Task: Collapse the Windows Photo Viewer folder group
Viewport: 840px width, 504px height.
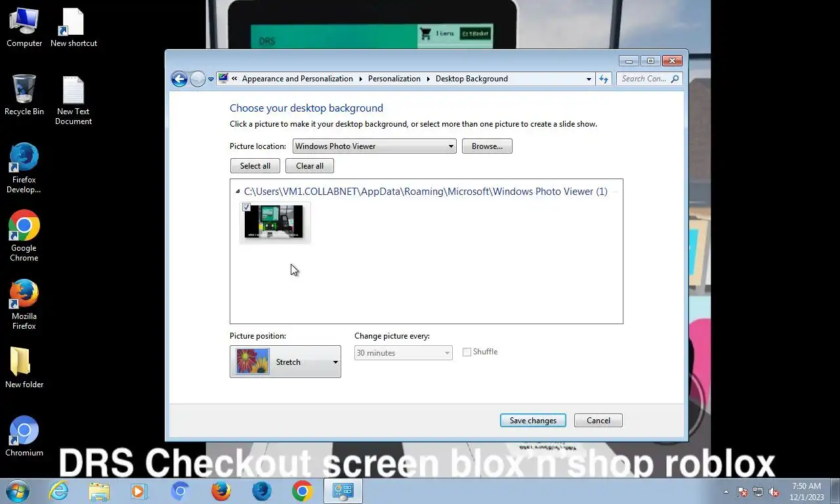Action: click(x=238, y=192)
